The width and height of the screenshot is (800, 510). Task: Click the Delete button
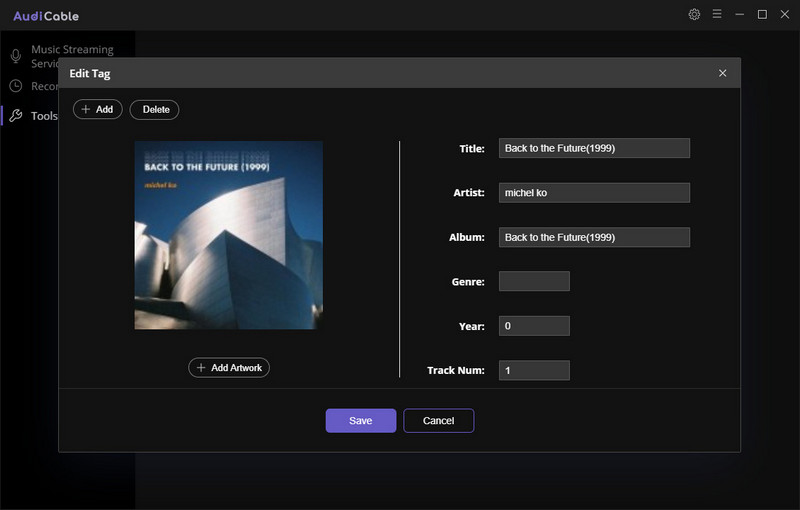(x=155, y=110)
